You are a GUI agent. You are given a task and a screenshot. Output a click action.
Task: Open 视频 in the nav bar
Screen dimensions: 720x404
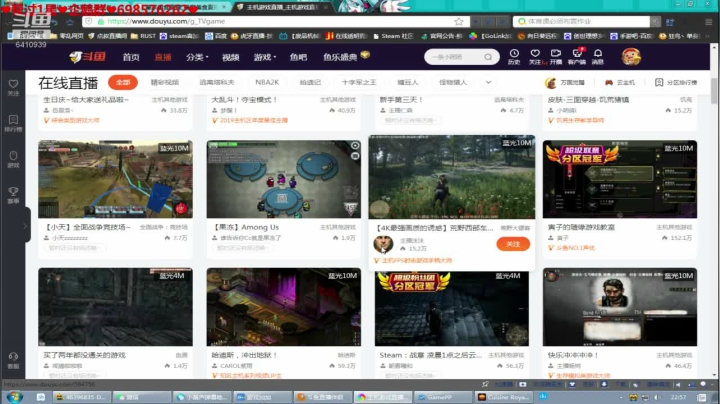coord(231,57)
